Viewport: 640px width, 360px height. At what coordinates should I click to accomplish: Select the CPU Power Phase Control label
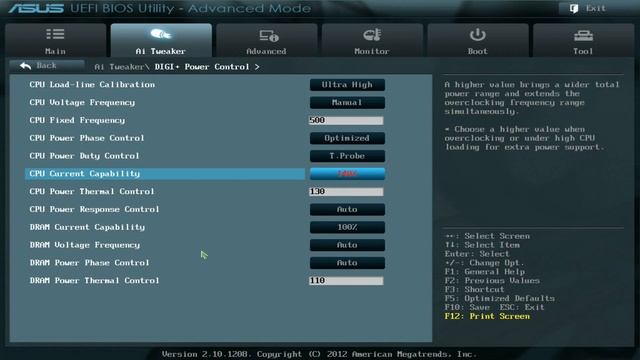tap(87, 138)
